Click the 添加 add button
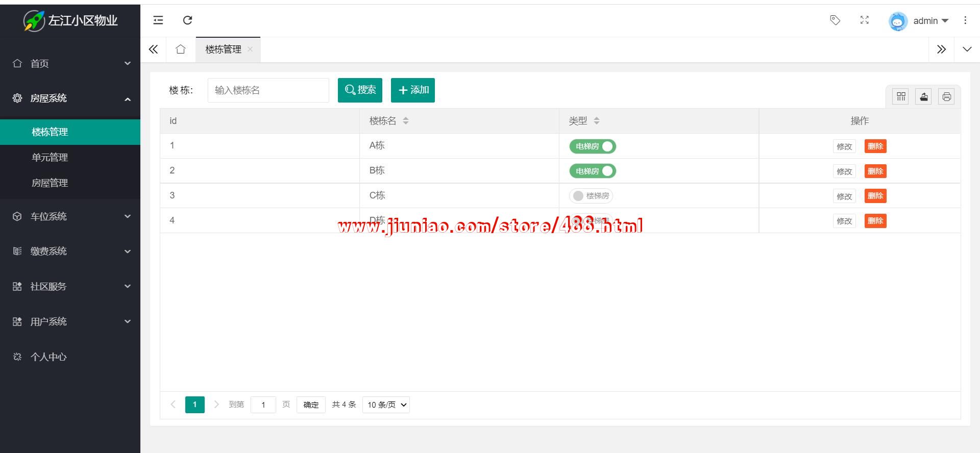 point(413,90)
